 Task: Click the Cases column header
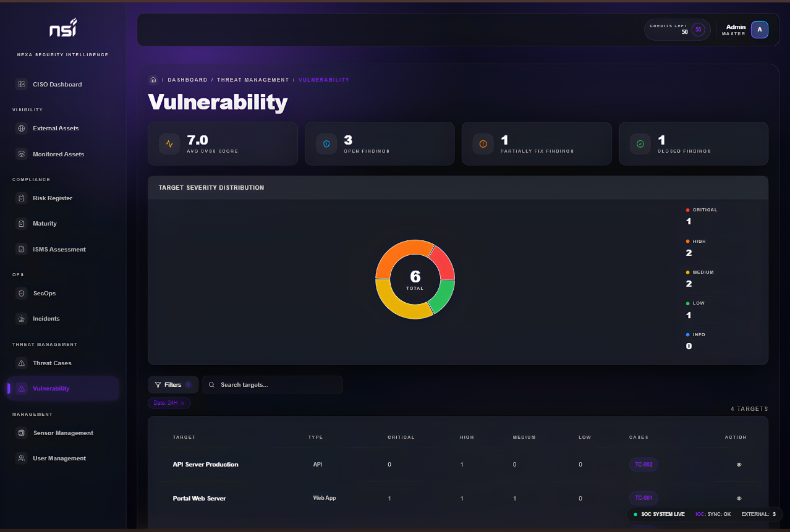tap(639, 437)
